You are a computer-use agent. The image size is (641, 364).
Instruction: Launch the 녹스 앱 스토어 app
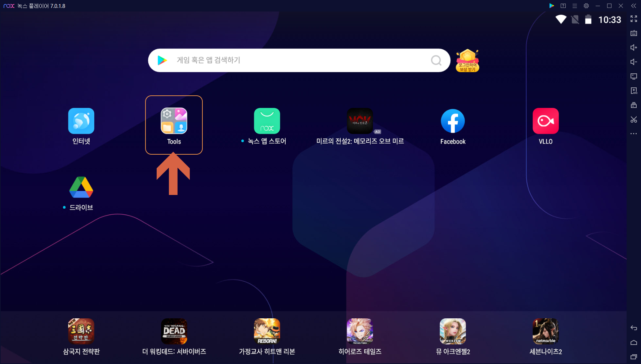(267, 121)
